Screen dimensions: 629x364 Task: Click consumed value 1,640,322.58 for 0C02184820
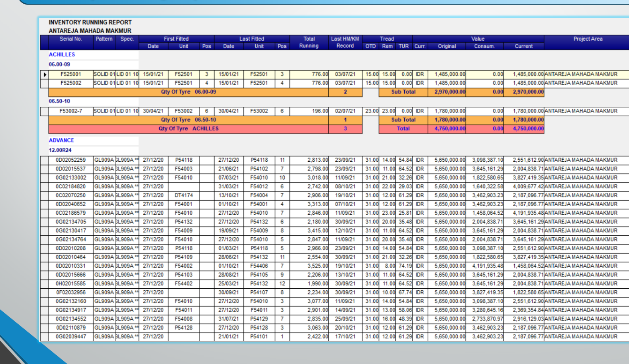pos(485,187)
